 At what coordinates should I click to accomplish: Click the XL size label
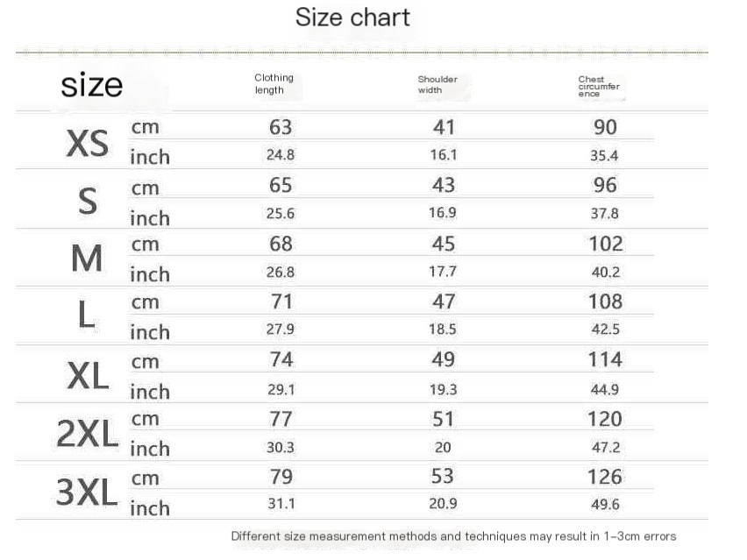(x=89, y=376)
